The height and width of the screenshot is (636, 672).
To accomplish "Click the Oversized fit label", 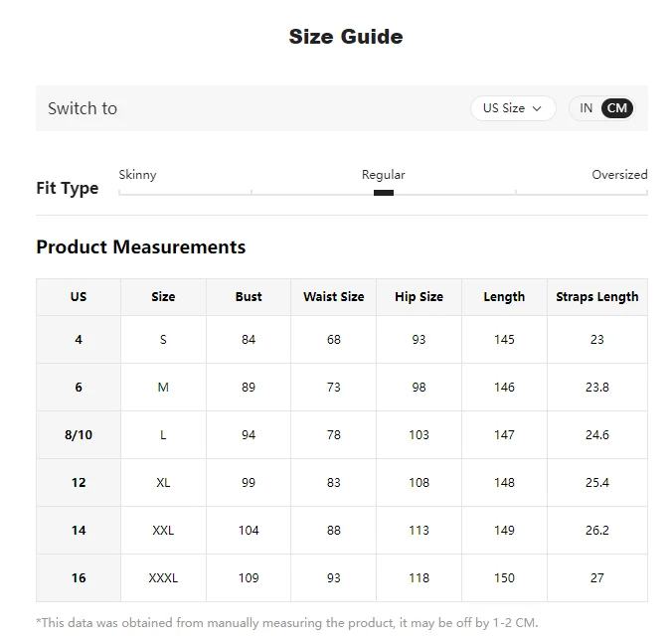I will 619,175.
